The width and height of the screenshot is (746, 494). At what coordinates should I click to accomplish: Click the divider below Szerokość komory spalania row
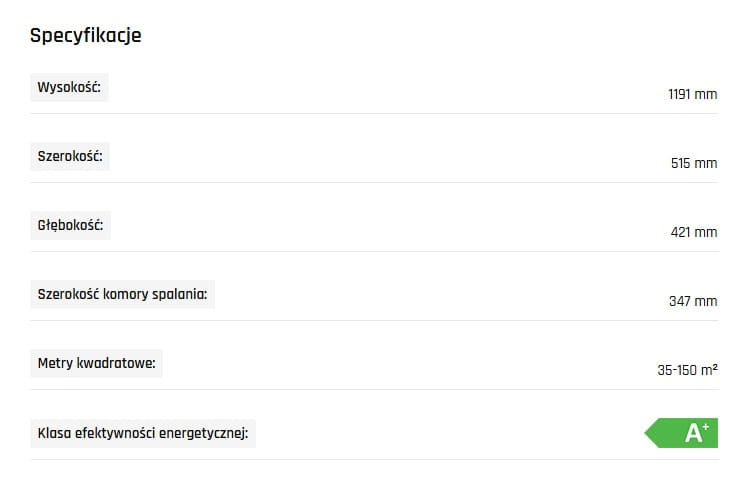374,320
